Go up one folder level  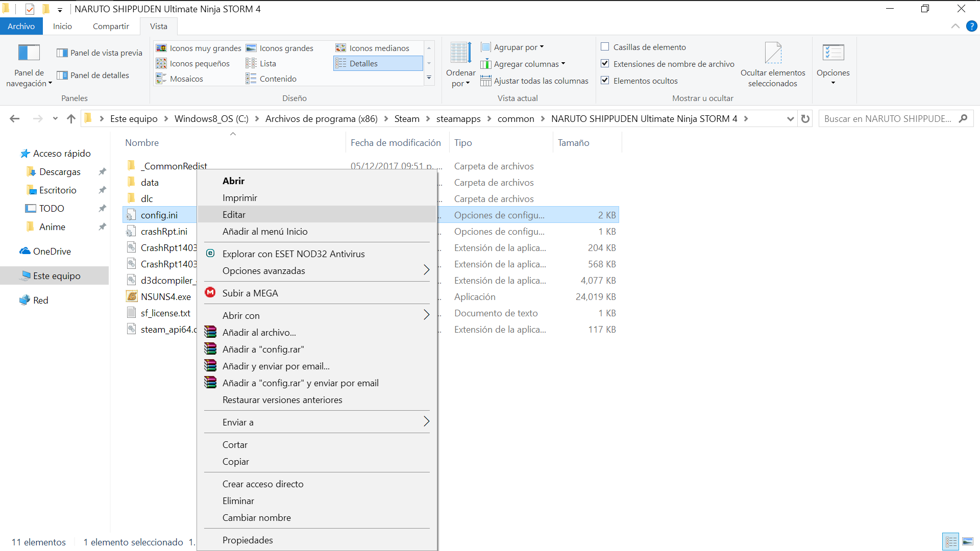(x=71, y=119)
